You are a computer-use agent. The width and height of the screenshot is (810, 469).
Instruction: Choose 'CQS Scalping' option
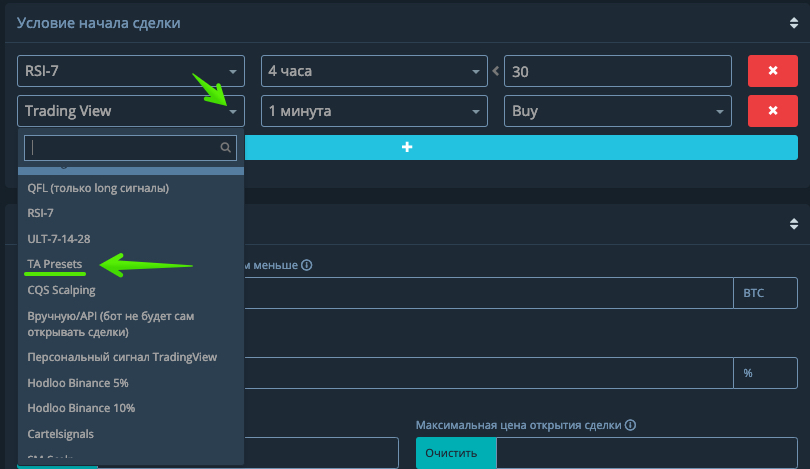(62, 290)
